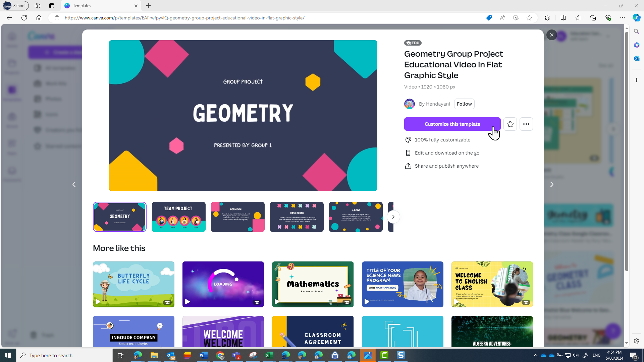The width and height of the screenshot is (644, 362).
Task: Open the Butterfly Life Cycle template
Action: click(x=133, y=284)
